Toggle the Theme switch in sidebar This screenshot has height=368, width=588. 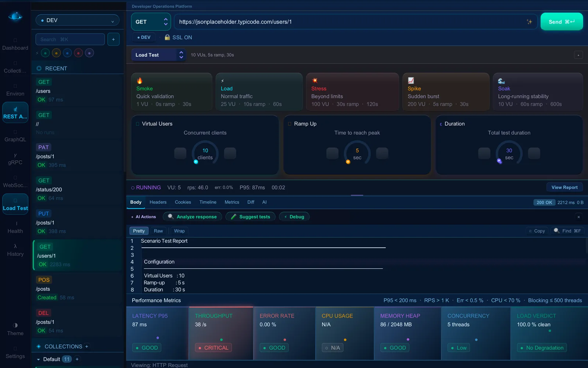[15, 329]
